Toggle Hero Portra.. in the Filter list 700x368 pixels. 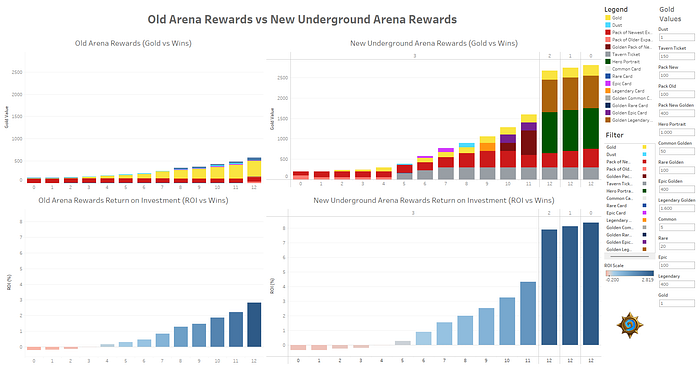tap(627, 191)
